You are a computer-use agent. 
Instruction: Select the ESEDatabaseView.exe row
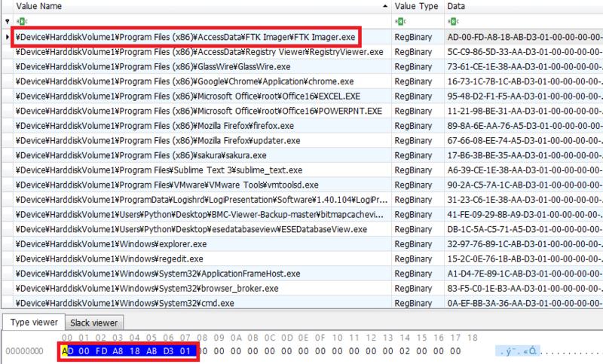pyautogui.click(x=302, y=229)
